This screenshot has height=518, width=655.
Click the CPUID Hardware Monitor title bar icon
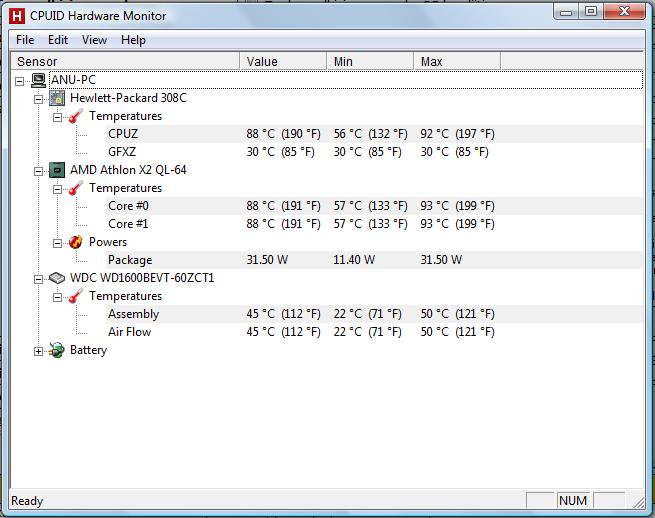click(17, 16)
